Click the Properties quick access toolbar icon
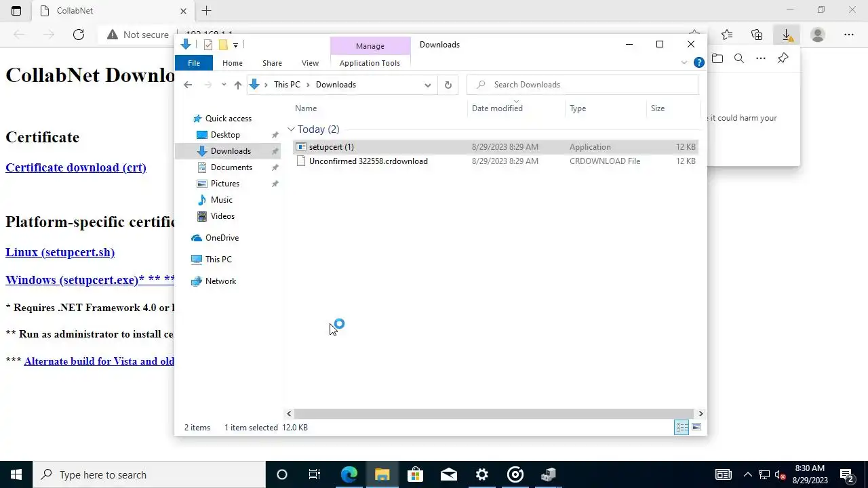868x488 pixels. 208,45
